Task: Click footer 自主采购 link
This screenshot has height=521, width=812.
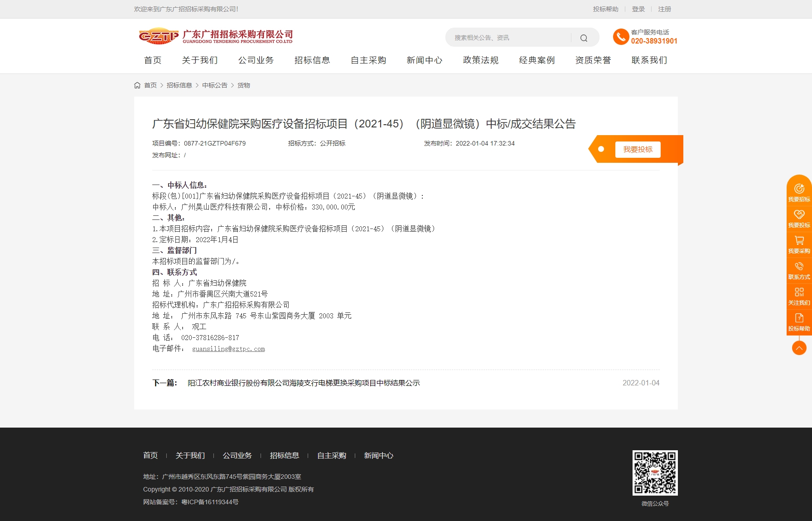Action: tap(332, 456)
